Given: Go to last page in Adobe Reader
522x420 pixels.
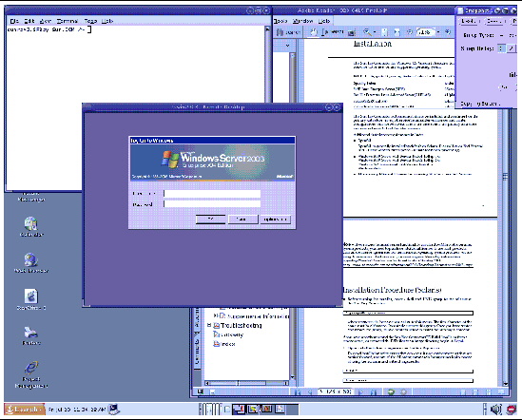Looking at the screenshot, I should pos(373,392).
